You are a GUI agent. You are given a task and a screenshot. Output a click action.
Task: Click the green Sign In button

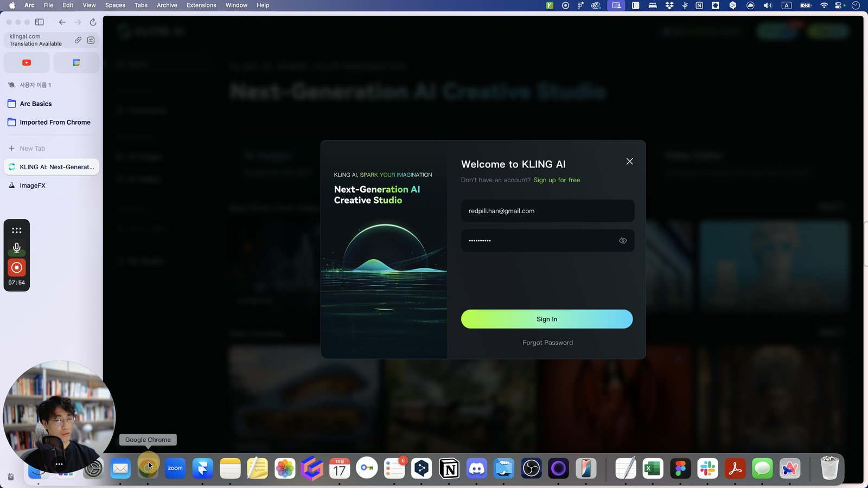pos(547,319)
